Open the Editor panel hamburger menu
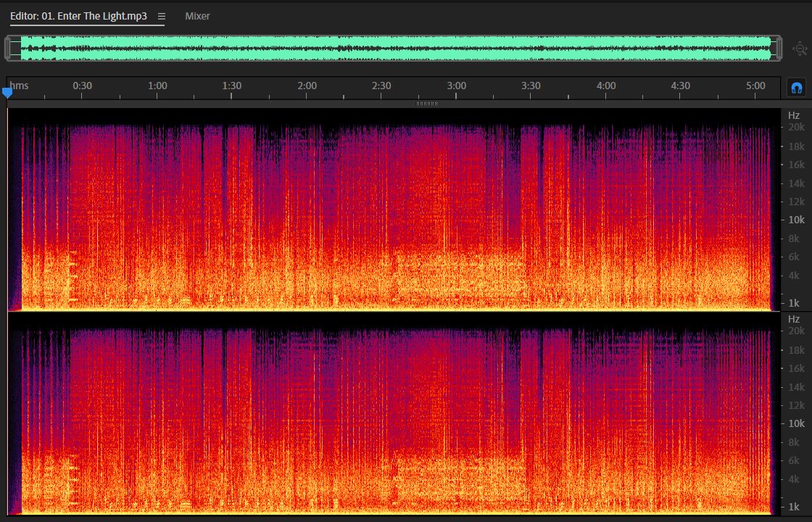 coord(162,16)
